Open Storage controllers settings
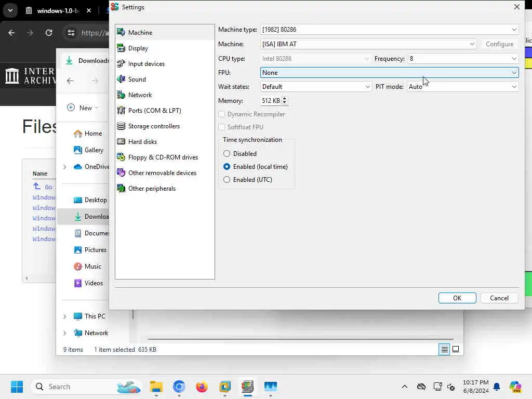532x399 pixels. pos(165,126)
